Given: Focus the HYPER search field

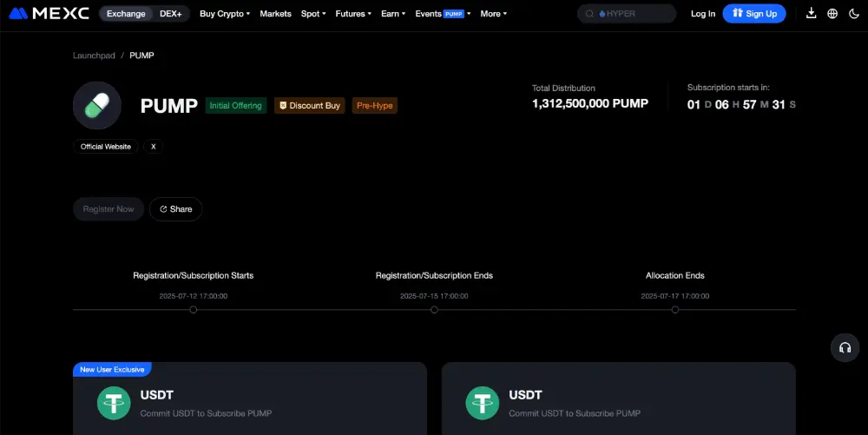Looking at the screenshot, I should pos(627,14).
